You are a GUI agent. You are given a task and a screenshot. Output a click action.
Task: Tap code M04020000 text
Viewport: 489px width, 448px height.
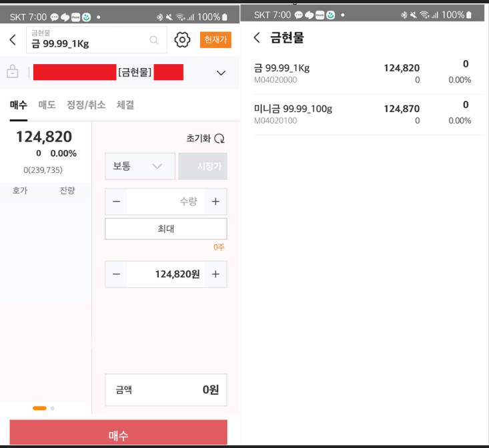click(276, 80)
